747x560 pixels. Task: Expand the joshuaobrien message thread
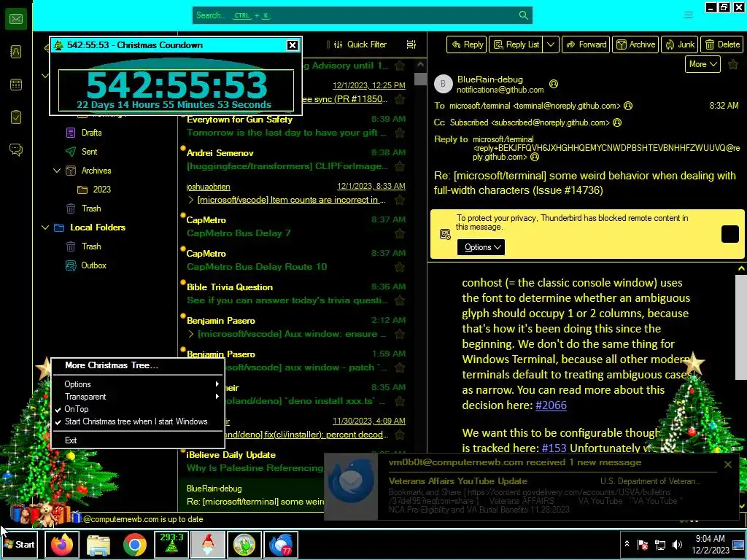(x=191, y=200)
